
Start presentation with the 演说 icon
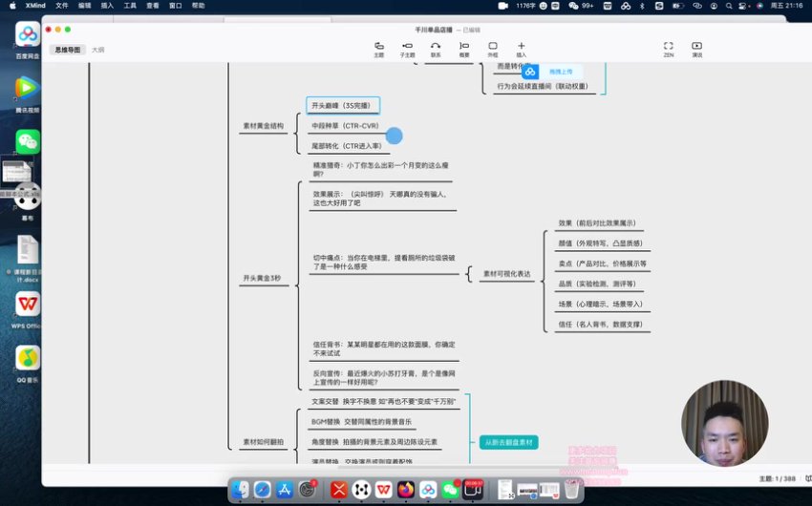[696, 48]
